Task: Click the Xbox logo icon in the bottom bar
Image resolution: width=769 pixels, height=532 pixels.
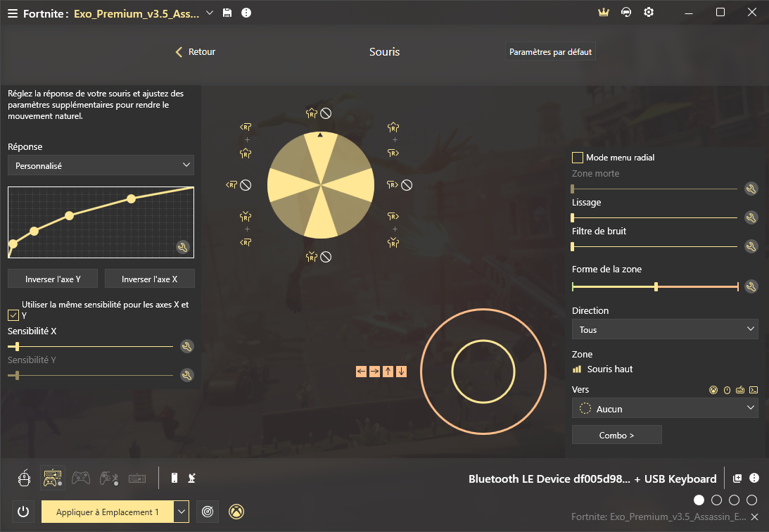Action: tap(239, 512)
